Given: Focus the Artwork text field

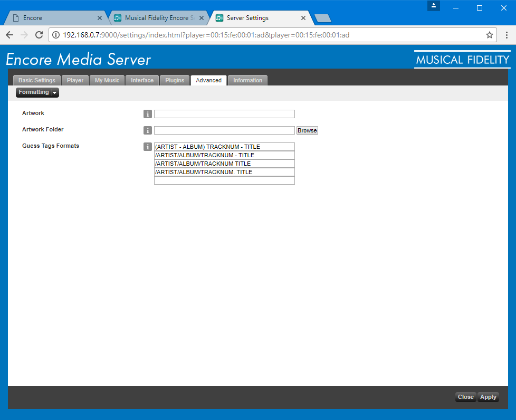Looking at the screenshot, I should tap(224, 114).
